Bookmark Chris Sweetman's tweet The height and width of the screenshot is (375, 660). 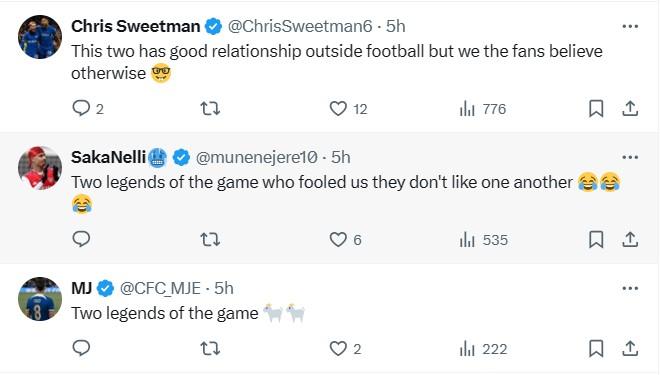[x=596, y=109]
